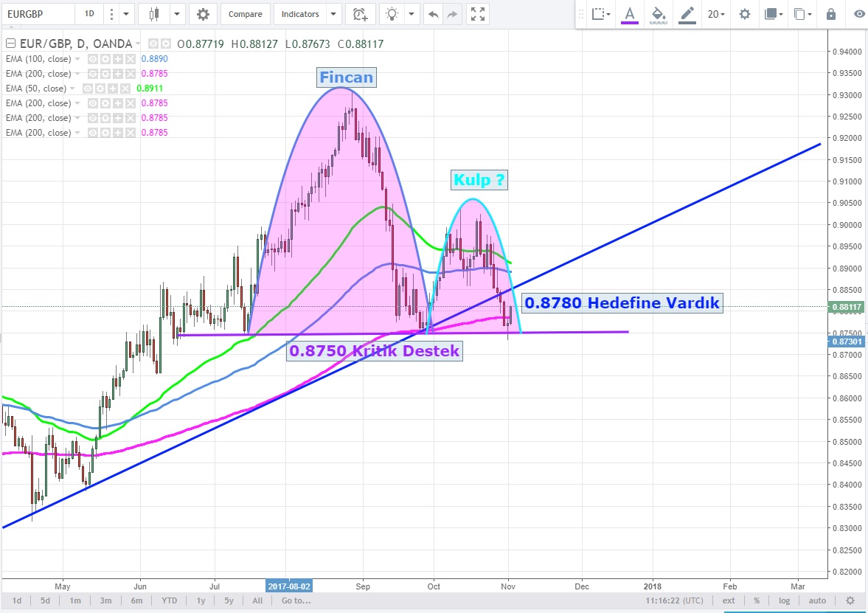Select the 3m time range
Viewport: 868px width, 613px height.
coord(105,600)
